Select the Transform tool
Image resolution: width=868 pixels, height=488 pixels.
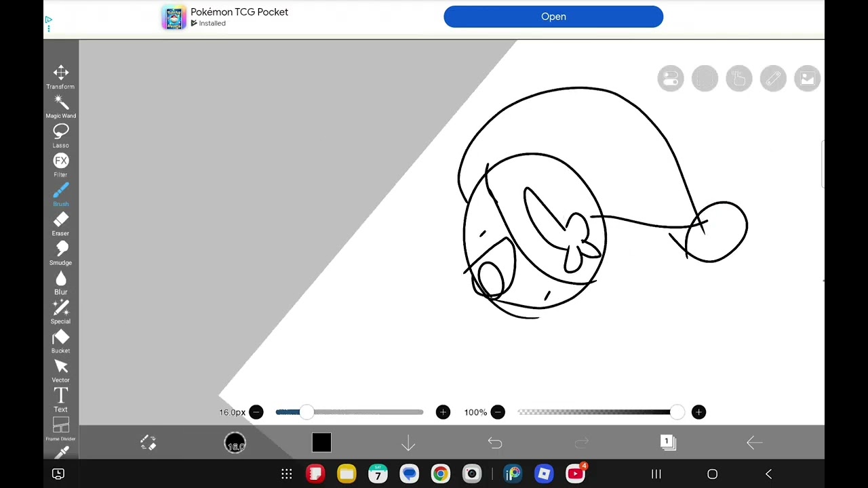60,77
